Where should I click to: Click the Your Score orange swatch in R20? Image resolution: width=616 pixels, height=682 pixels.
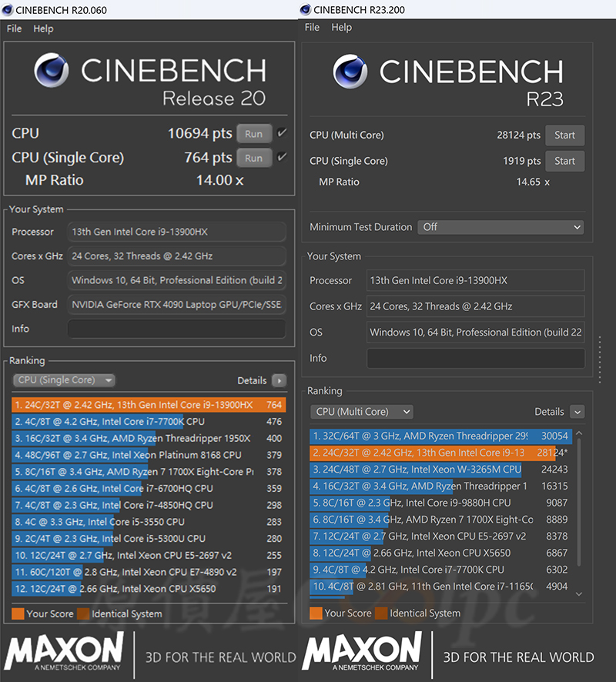(x=18, y=613)
